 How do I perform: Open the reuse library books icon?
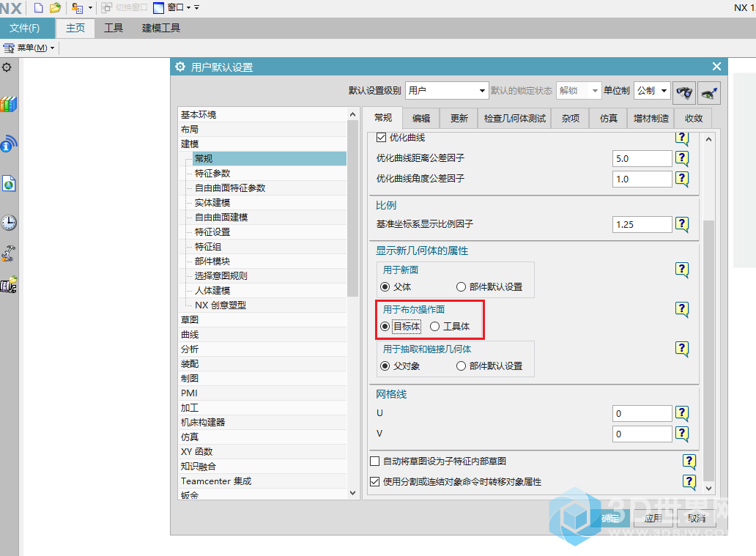click(9, 104)
